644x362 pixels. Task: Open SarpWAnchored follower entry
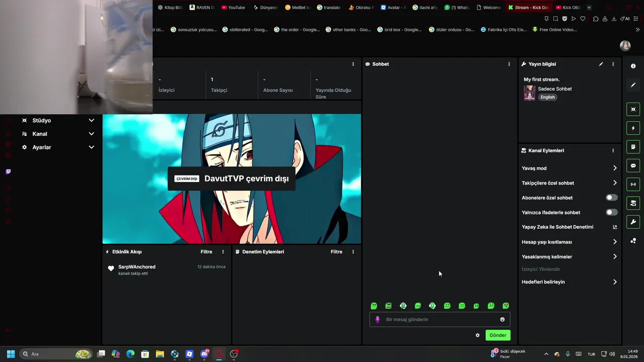coord(167,270)
